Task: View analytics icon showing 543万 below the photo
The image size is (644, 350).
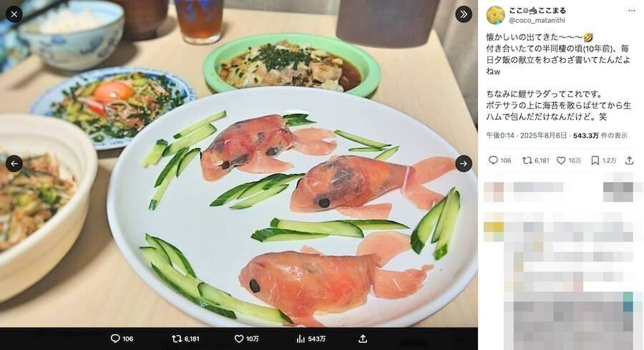Action: (x=301, y=339)
